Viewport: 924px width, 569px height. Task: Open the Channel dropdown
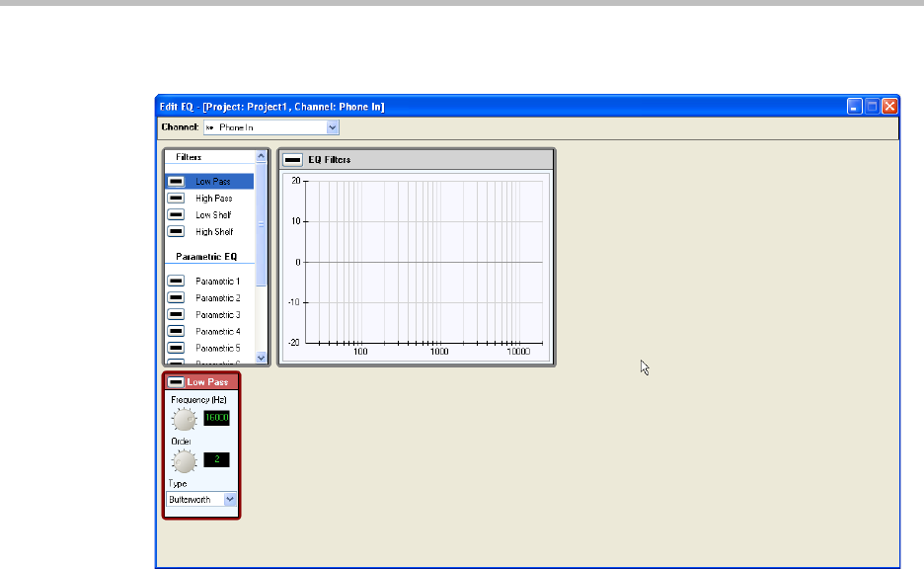[x=332, y=127]
